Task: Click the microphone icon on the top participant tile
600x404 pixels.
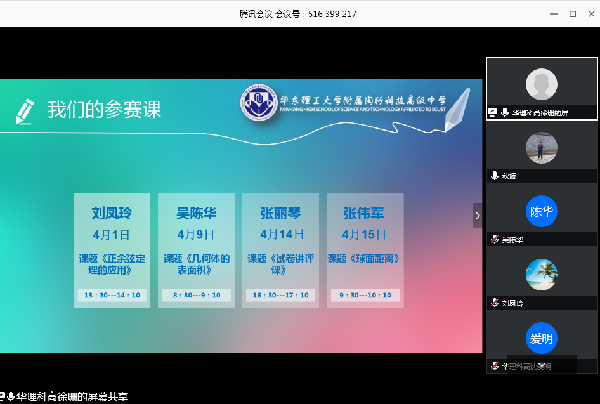Action: point(505,112)
